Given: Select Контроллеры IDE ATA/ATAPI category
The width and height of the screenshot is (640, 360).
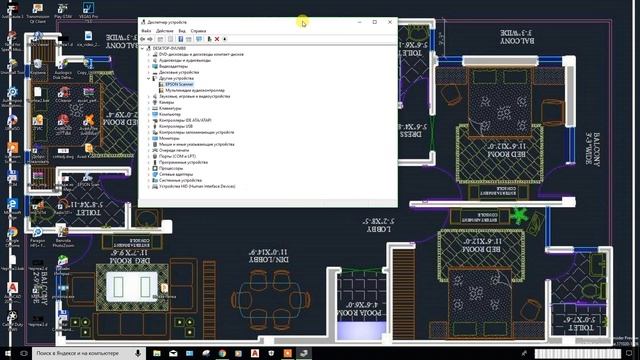Looking at the screenshot, I should tap(185, 120).
